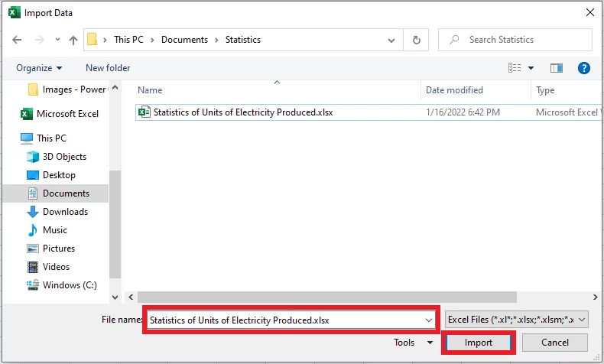
Task: Select Statistics in the address path
Action: click(243, 40)
